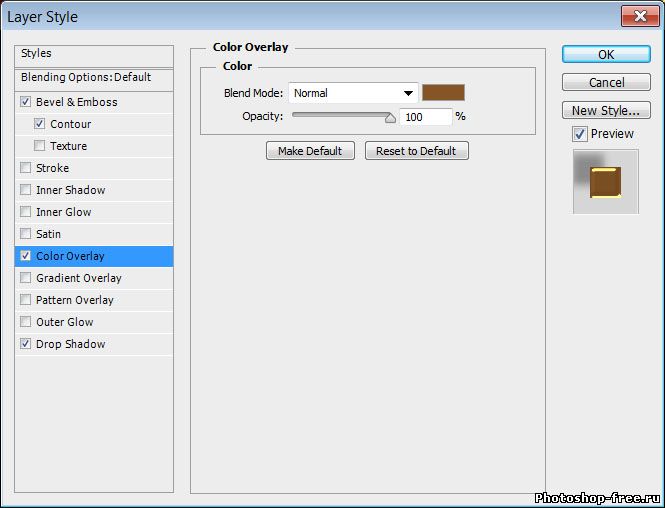Click the Opacity percentage input field
The width and height of the screenshot is (665, 508).
425,117
